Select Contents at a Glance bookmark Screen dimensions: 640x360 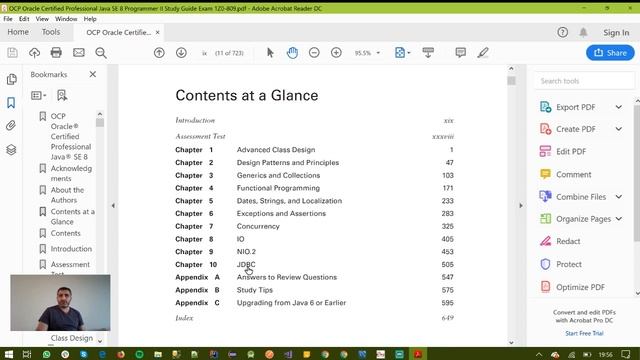coord(73,217)
